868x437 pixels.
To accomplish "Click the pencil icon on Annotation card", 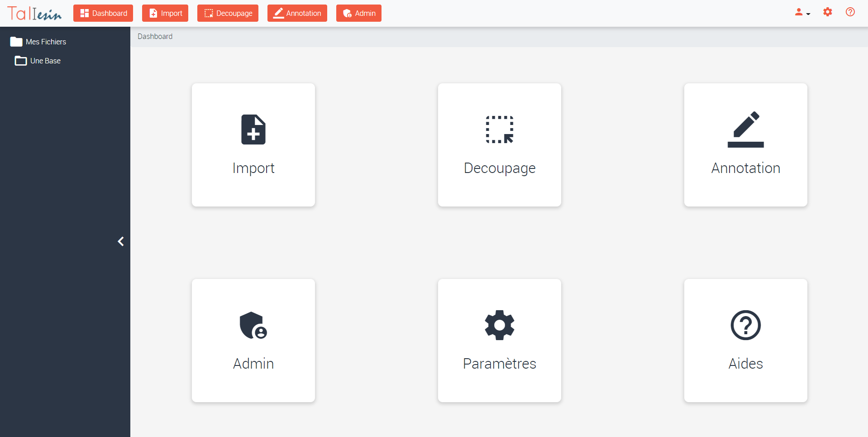I will point(746,130).
